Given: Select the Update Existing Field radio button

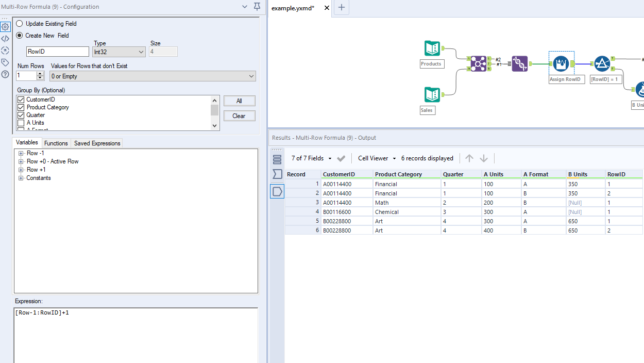Looking at the screenshot, I should (x=19, y=23).
